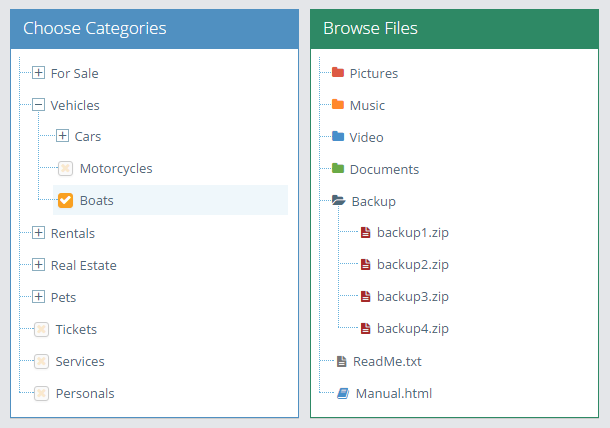The image size is (610, 428).
Task: Uncheck the Boats checkbox
Action: 65,200
